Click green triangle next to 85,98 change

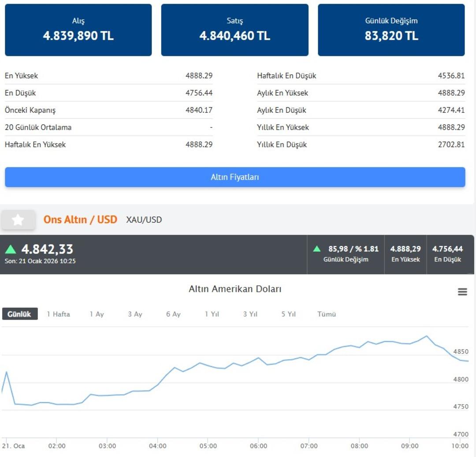pyautogui.click(x=317, y=249)
